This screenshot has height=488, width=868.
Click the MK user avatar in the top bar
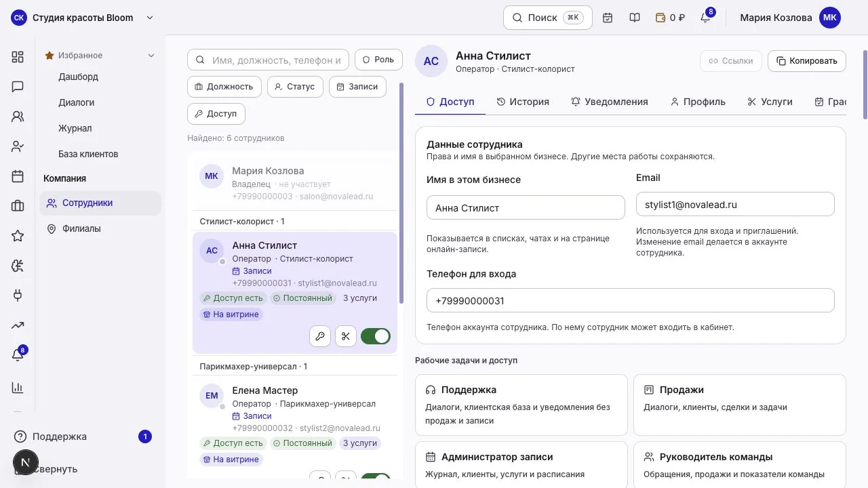point(830,18)
